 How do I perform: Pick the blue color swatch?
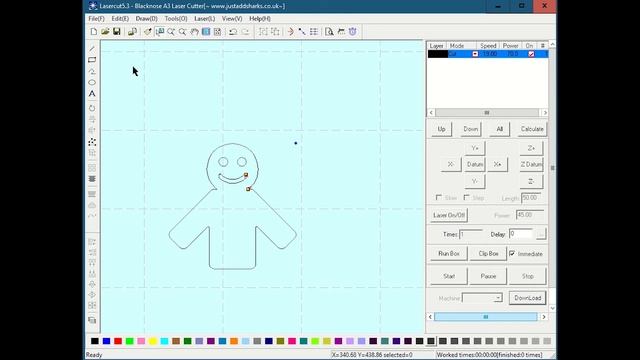tap(107, 341)
